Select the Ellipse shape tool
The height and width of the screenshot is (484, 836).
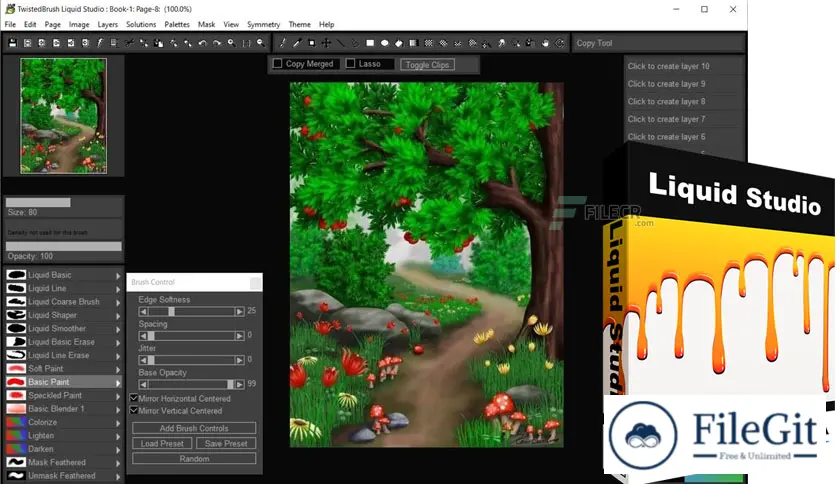384,43
